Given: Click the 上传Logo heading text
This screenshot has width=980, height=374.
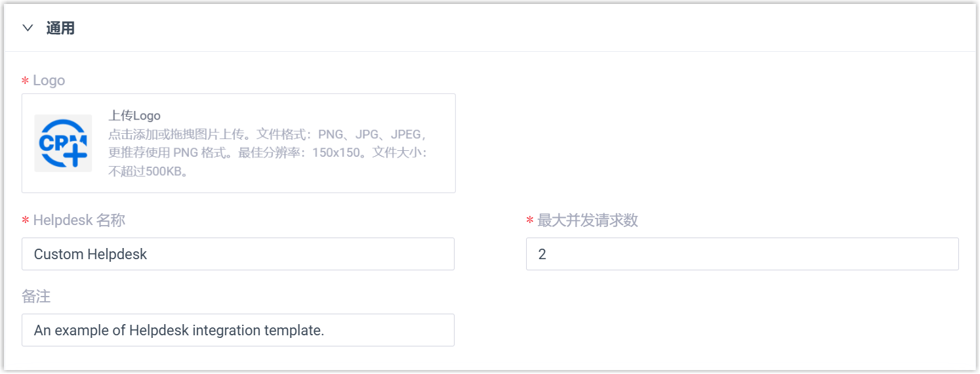Looking at the screenshot, I should point(134,116).
